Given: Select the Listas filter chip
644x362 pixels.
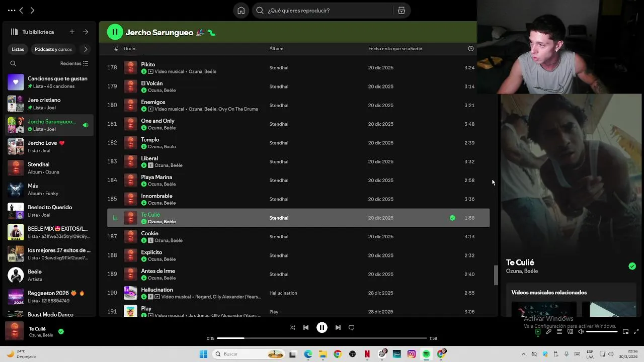Looking at the screenshot, I should point(18,49).
